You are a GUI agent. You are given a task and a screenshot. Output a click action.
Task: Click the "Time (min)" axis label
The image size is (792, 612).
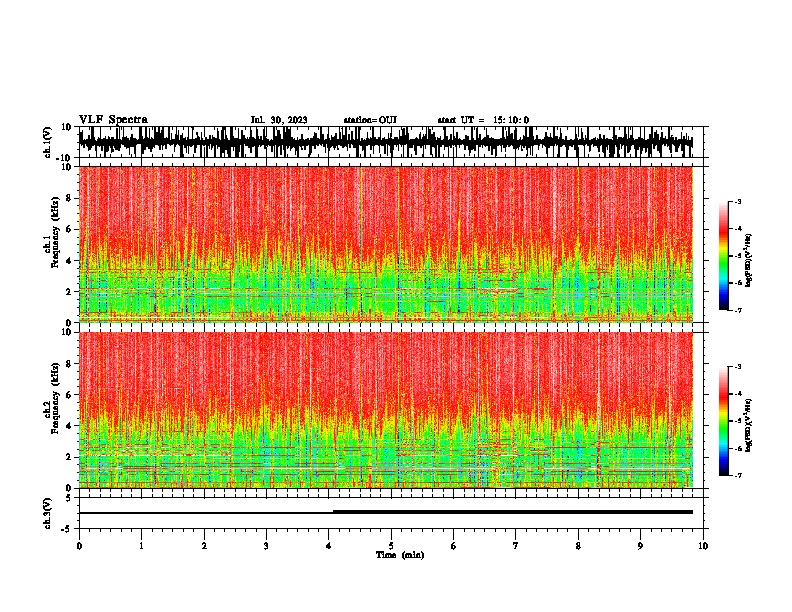click(400, 555)
